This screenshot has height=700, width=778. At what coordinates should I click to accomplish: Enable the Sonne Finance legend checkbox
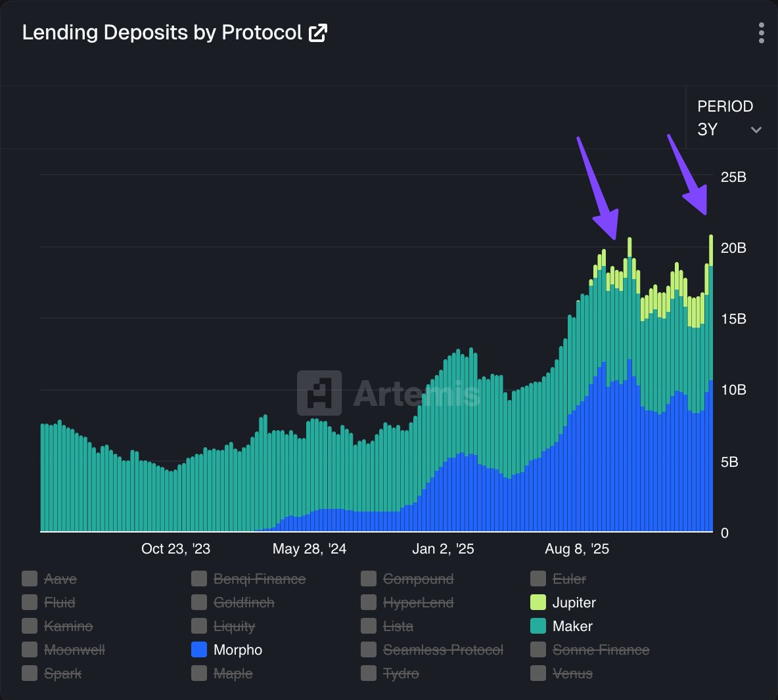pyautogui.click(x=538, y=649)
